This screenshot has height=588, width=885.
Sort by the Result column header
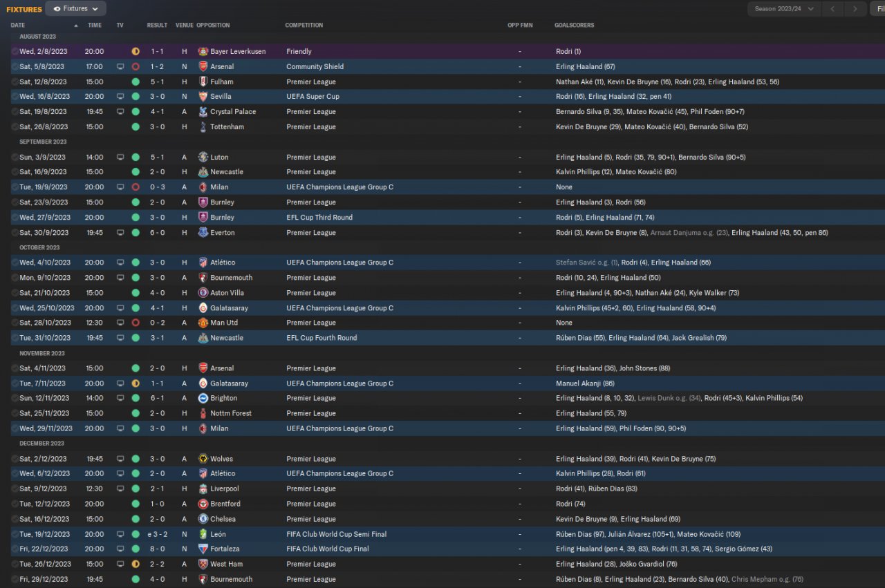click(x=157, y=26)
